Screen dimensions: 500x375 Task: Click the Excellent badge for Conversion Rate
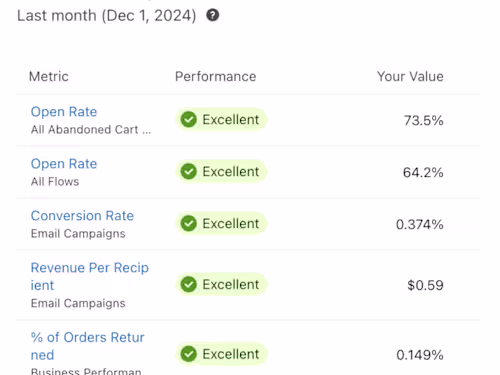[x=222, y=223]
